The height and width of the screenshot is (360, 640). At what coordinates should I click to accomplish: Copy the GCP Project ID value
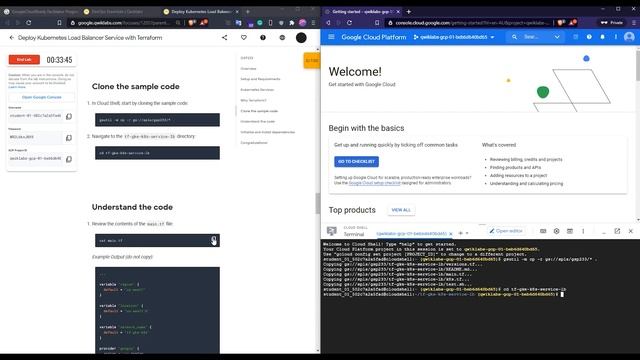(69, 159)
